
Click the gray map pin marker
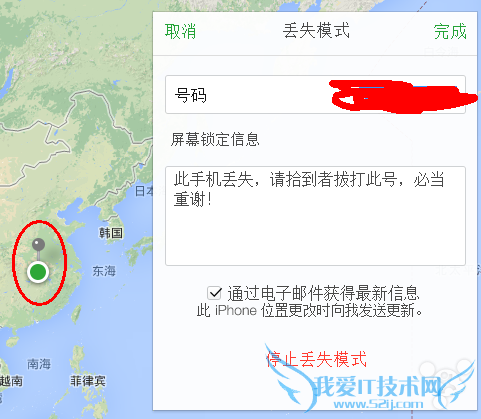38,245
